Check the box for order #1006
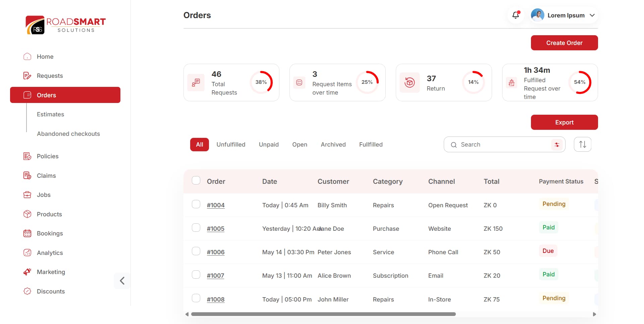644x324 pixels. (196, 251)
